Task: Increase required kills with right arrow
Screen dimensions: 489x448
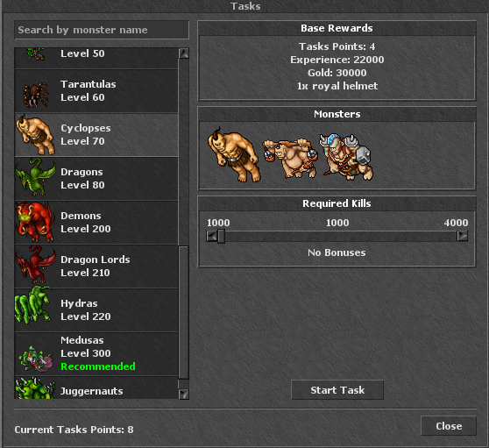Action: [x=463, y=236]
